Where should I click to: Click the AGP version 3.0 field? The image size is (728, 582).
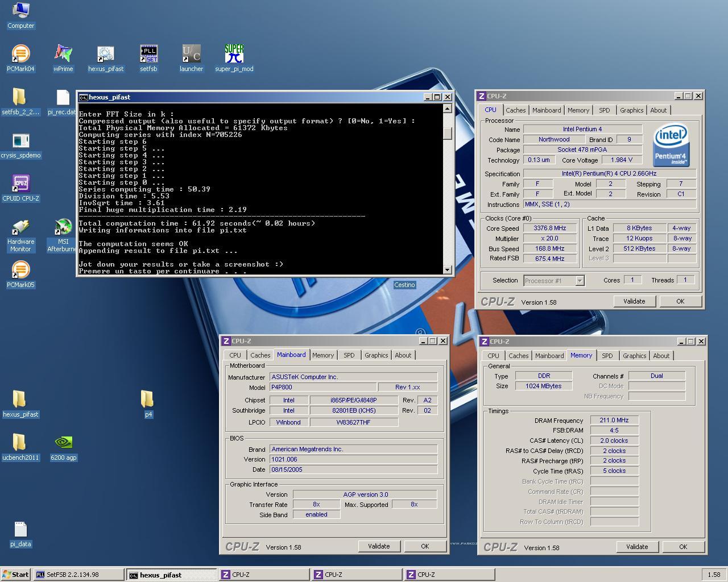click(x=365, y=494)
